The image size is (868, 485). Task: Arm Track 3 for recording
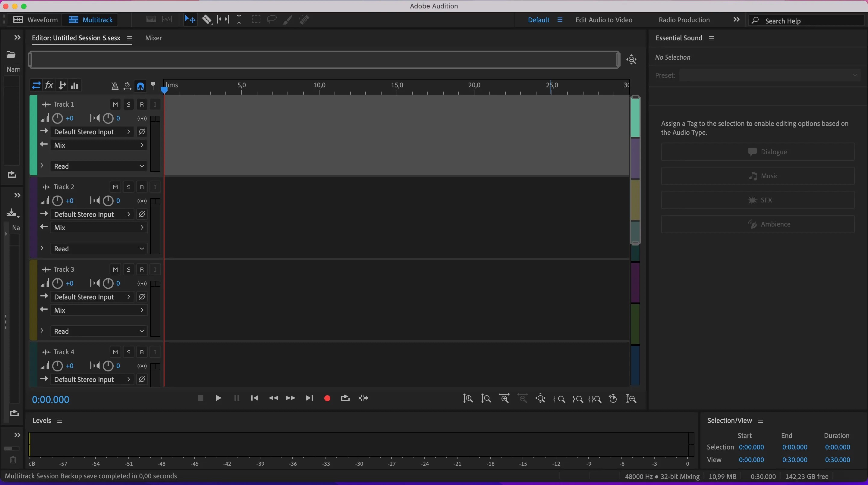[x=142, y=269]
